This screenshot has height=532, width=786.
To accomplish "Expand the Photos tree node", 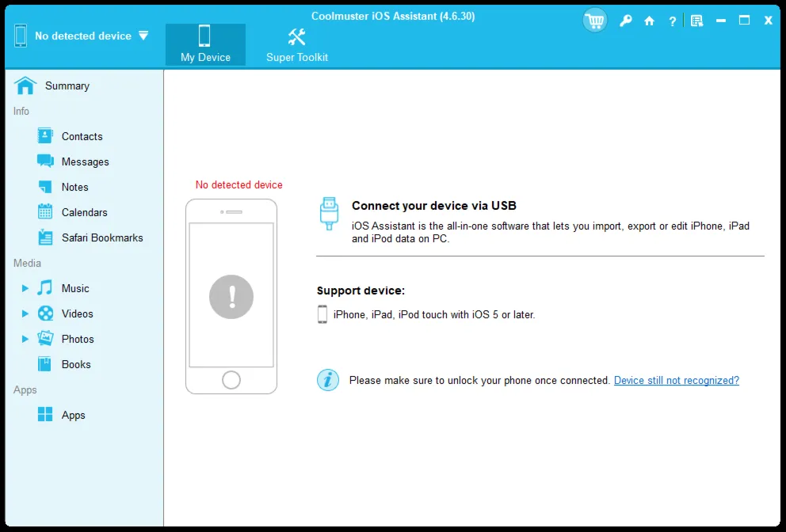I will click(x=25, y=339).
